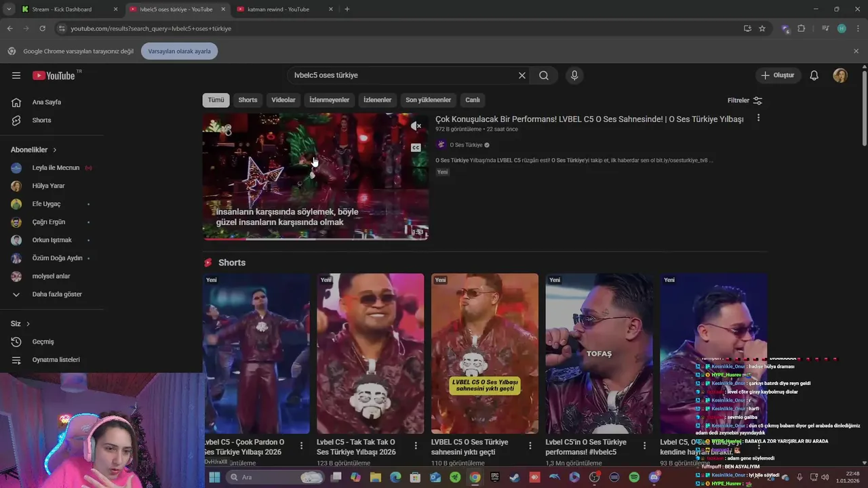Open more options for the LVBEL C5 video result

click(758, 118)
